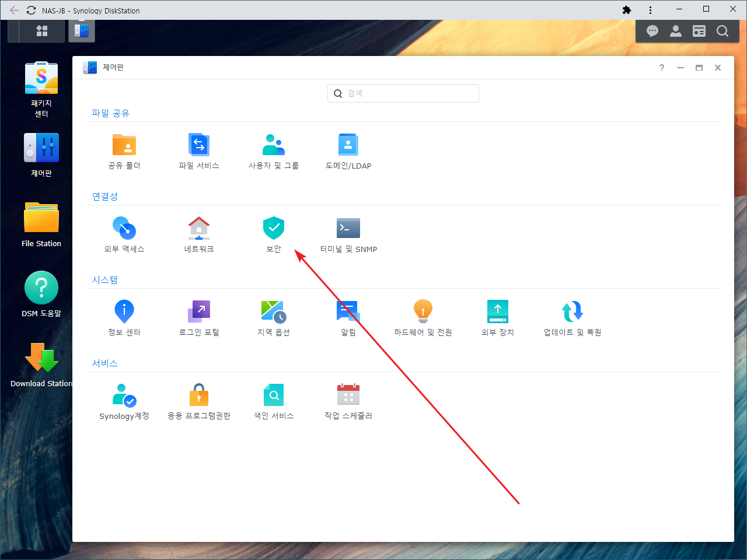747x560 pixels.
Task: Open 업데이트 및 복원 settings
Action: pos(572,318)
